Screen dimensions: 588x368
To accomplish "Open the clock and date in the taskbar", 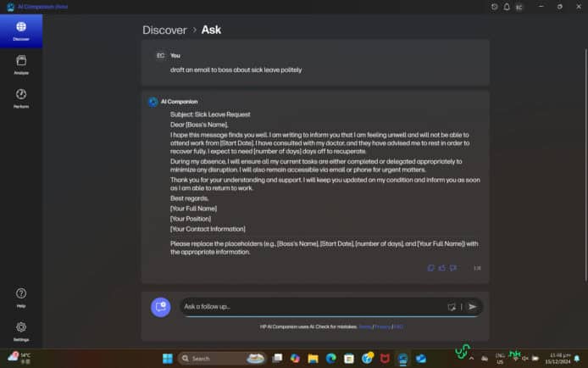I will 558,358.
